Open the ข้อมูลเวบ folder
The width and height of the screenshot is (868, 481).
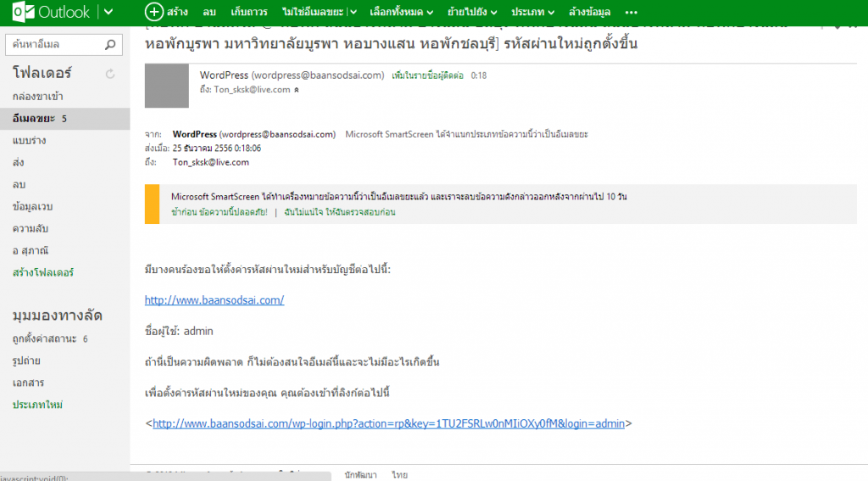(33, 207)
